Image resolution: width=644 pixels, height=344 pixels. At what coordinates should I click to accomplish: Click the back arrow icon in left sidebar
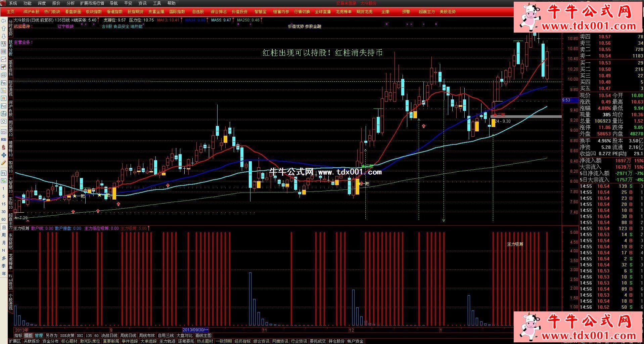coord(4,21)
